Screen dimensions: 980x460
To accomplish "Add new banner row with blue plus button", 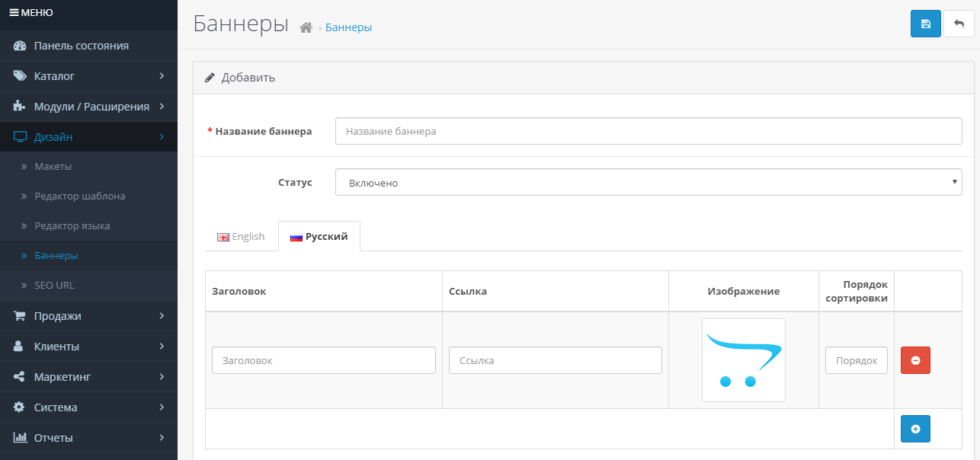I will (915, 429).
